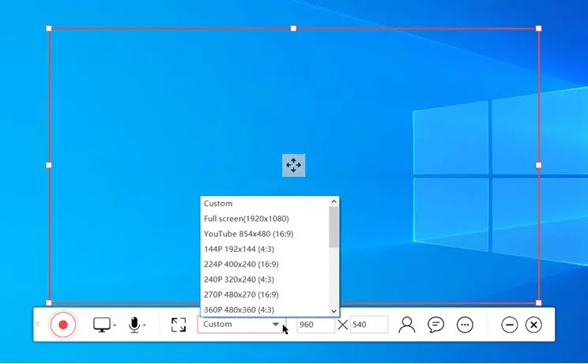
Task: Minimize the recorder toolbar
Action: click(x=509, y=325)
